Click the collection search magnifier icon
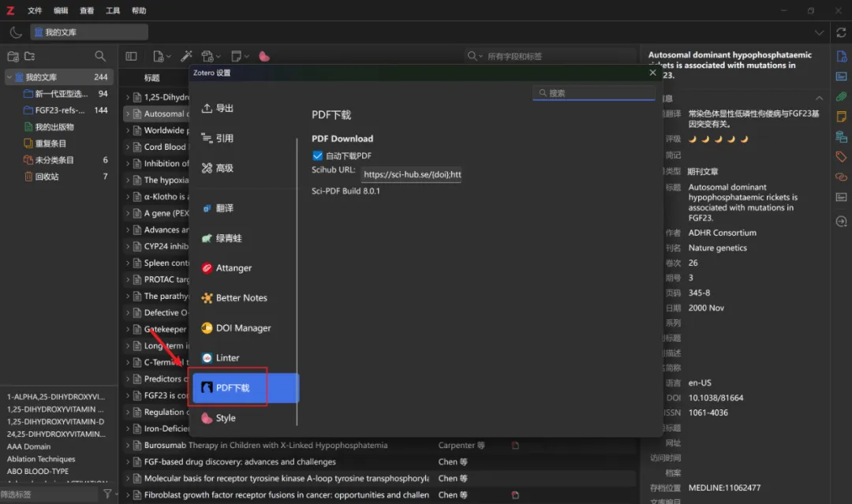Image resolution: width=852 pixels, height=504 pixels. 100,56
